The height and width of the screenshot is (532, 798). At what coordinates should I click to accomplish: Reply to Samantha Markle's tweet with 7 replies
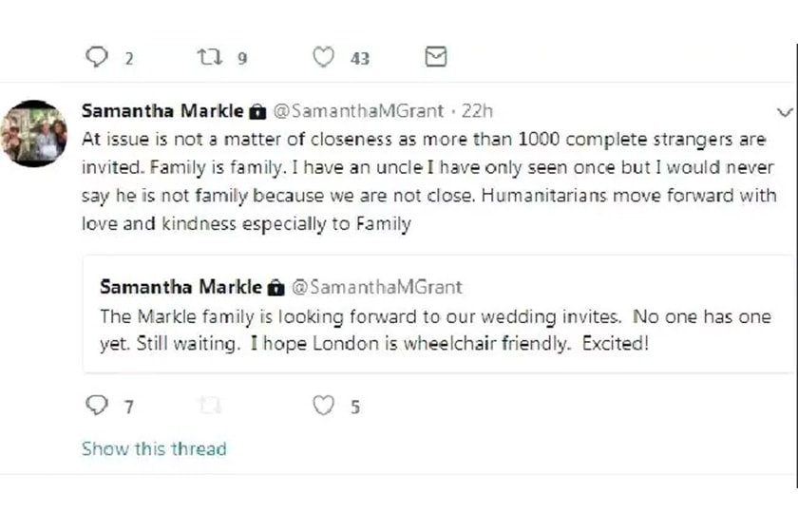97,407
